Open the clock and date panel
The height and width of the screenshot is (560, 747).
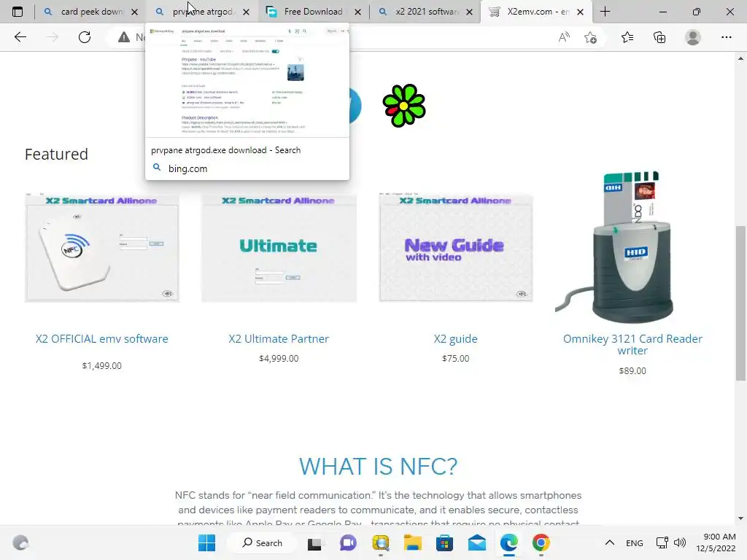[716, 542]
